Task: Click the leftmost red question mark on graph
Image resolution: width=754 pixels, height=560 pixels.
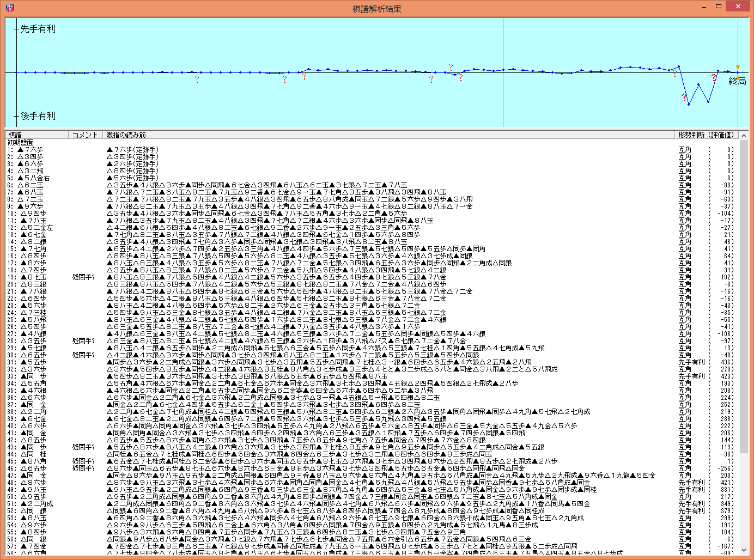Action: [197, 80]
